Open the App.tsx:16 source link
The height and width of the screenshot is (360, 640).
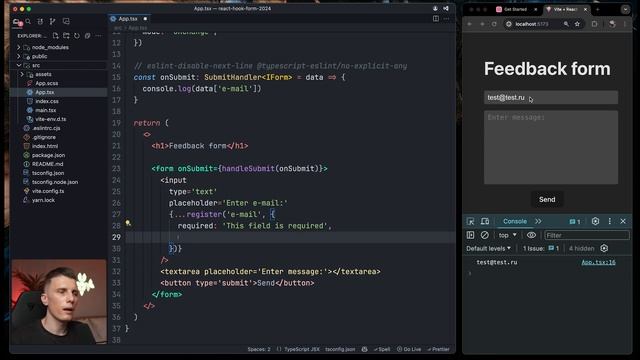[x=598, y=262]
